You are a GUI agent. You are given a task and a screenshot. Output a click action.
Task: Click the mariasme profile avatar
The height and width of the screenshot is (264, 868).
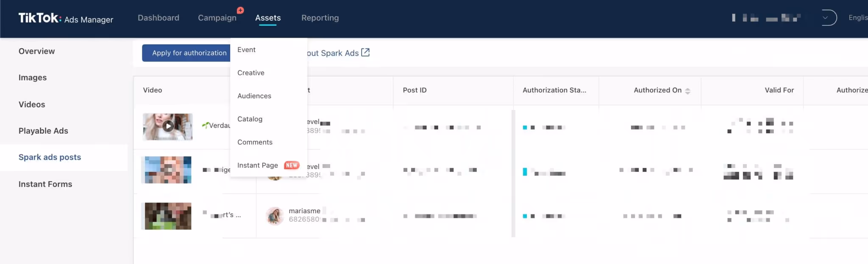pos(275,216)
